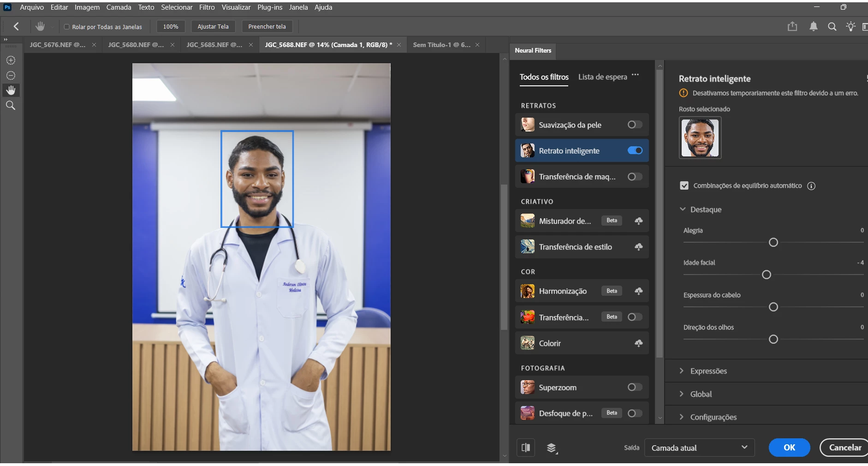Viewport: 868px width, 466px height.
Task: Click the Direção dos olhos slider handle
Action: (x=773, y=339)
